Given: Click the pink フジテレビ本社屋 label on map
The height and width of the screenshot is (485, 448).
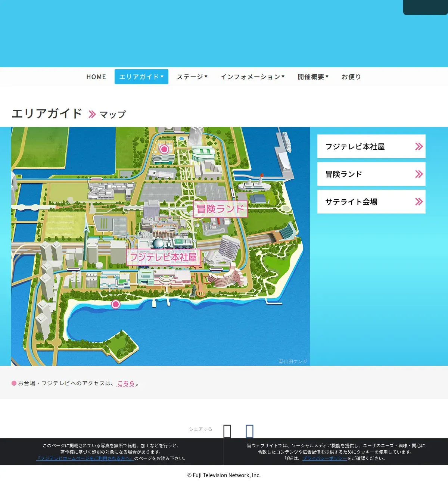Looking at the screenshot, I should coord(163,257).
